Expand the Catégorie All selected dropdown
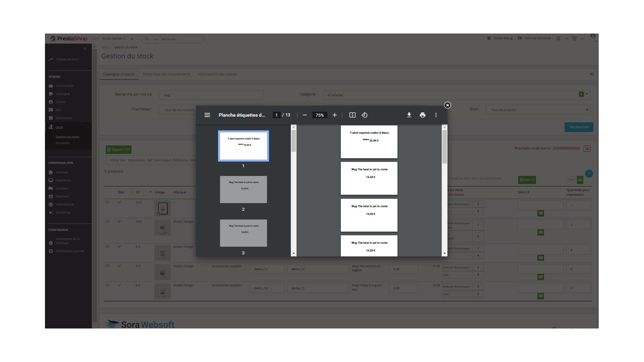 456,95
